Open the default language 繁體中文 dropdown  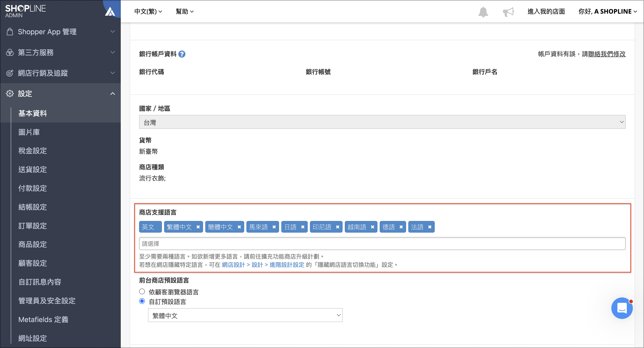click(x=245, y=315)
